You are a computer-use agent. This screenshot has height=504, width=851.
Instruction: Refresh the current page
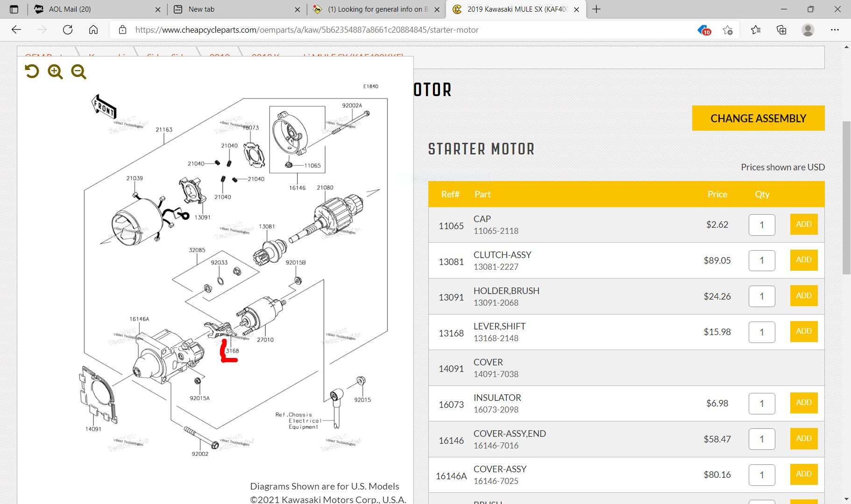pos(68,30)
